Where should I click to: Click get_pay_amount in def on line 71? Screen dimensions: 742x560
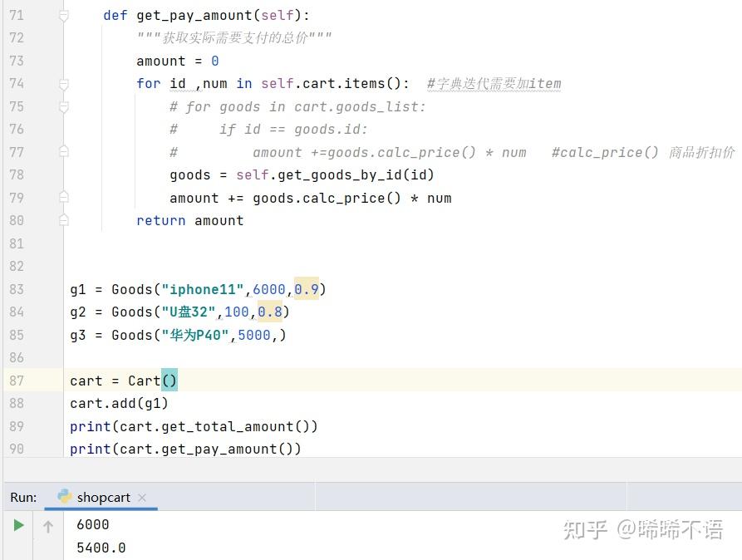click(x=194, y=16)
